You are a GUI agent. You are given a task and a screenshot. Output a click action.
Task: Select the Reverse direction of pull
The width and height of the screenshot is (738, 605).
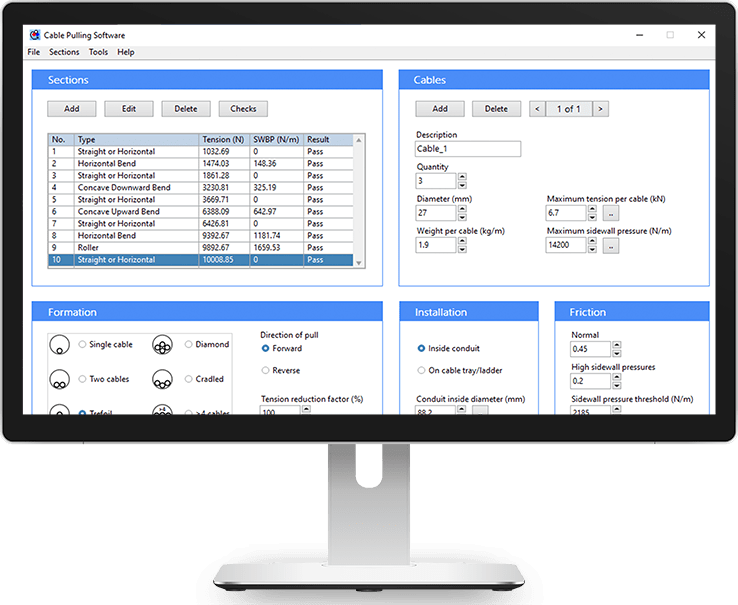265,370
